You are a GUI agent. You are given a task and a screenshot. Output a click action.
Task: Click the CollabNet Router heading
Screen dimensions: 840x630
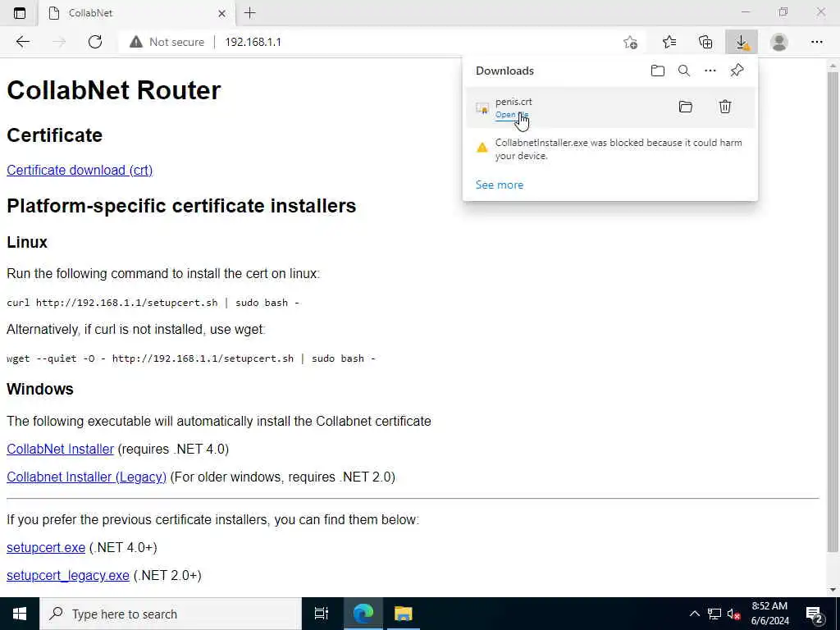click(113, 90)
